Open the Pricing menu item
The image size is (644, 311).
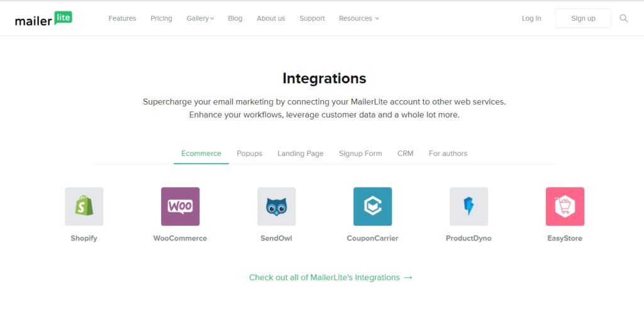click(x=161, y=18)
